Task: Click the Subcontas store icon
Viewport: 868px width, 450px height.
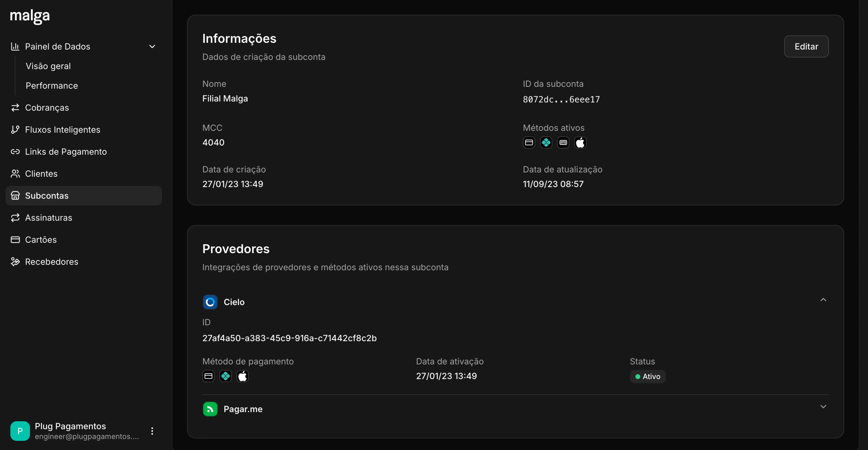Action: coord(15,195)
